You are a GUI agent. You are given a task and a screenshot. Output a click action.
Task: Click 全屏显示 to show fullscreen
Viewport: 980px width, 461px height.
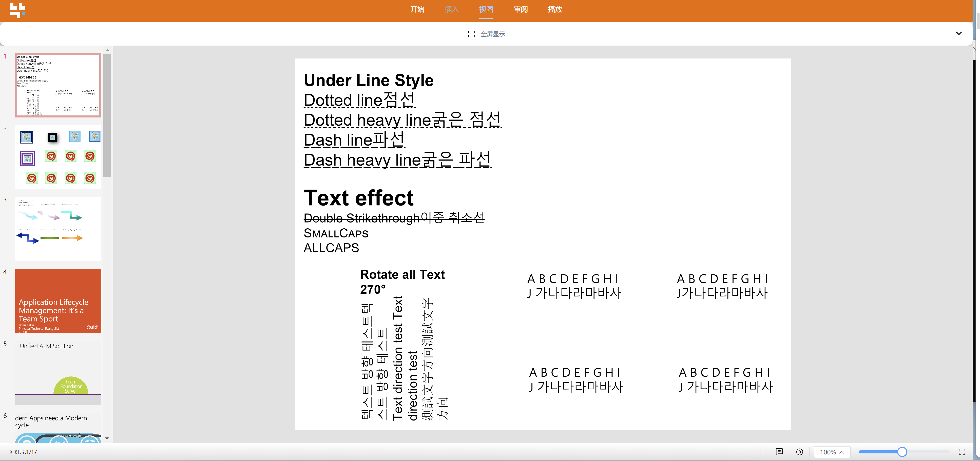click(493, 34)
